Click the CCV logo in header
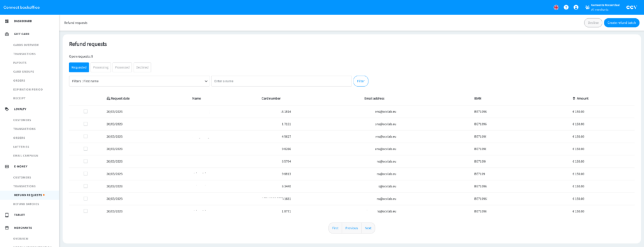This screenshot has height=247, width=644. point(631,8)
